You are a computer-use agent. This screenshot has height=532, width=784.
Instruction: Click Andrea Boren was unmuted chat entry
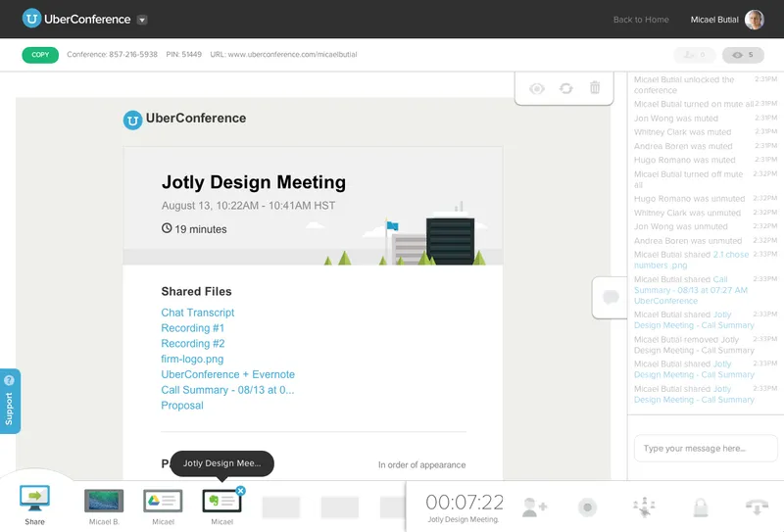click(688, 241)
